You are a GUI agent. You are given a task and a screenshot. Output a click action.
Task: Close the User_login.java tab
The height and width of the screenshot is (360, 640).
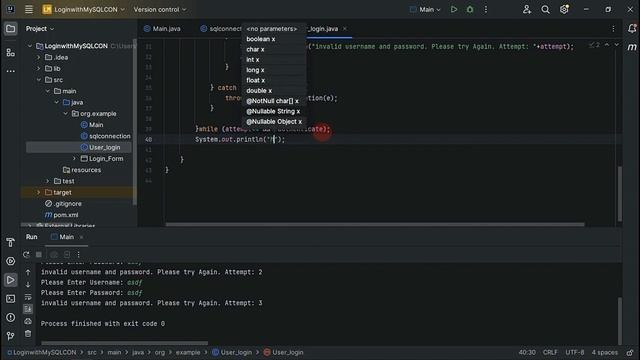344,29
